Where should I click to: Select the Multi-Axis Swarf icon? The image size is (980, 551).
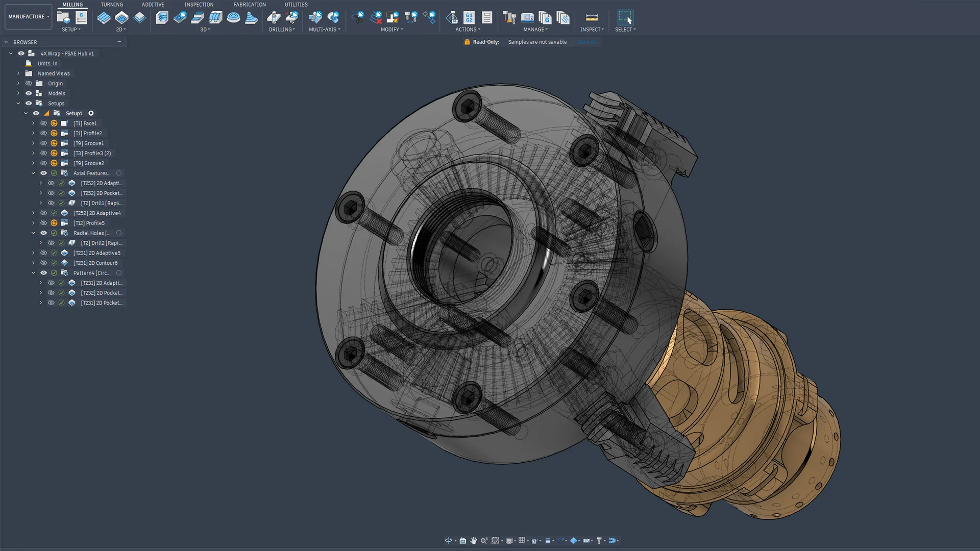[315, 17]
